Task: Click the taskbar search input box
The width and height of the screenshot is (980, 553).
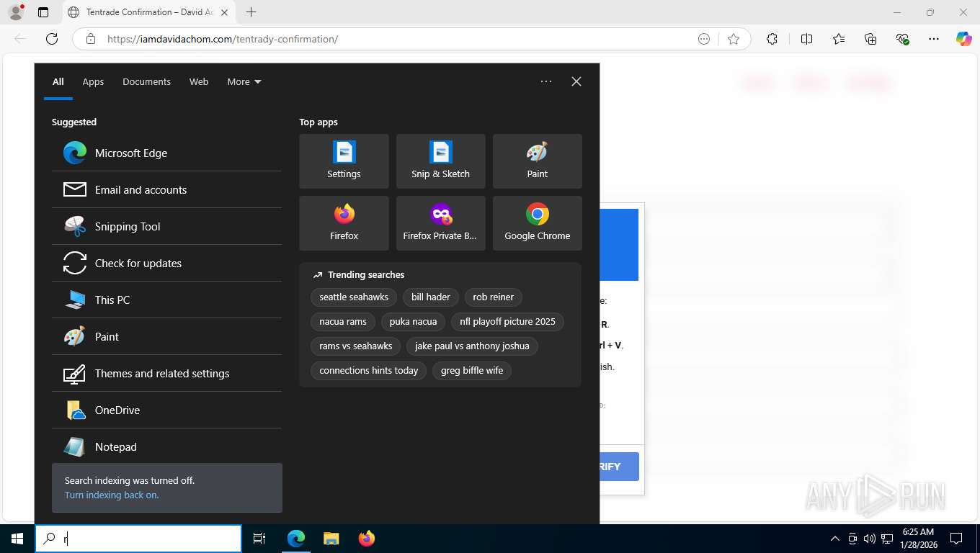Action: click(138, 539)
